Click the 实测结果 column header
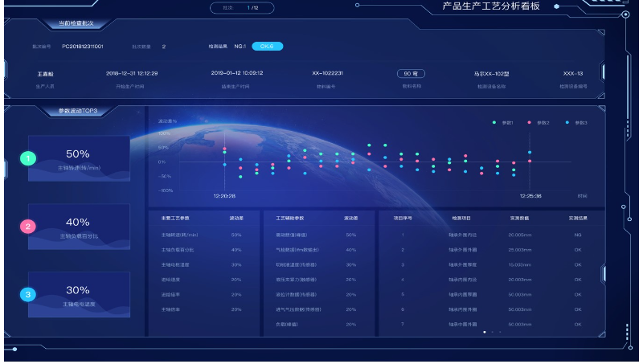 pyautogui.click(x=578, y=218)
